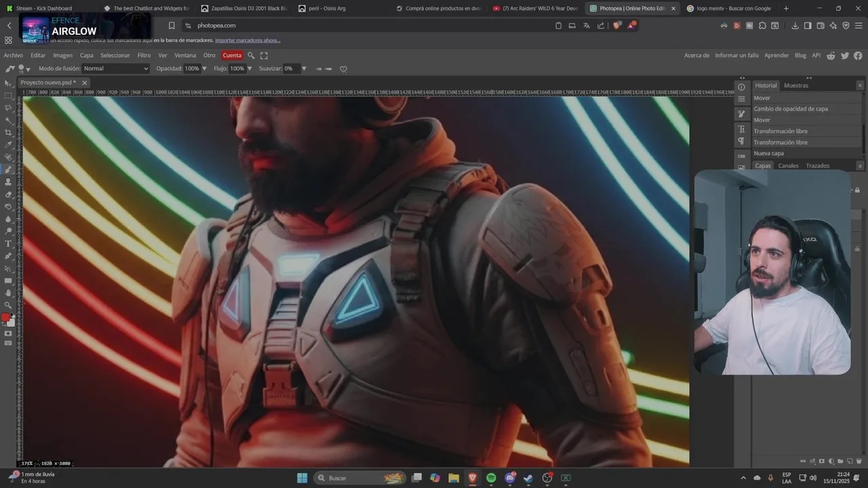The width and height of the screenshot is (868, 488).
Task: Open Photopea's Facebook page icon
Action: 858,56
